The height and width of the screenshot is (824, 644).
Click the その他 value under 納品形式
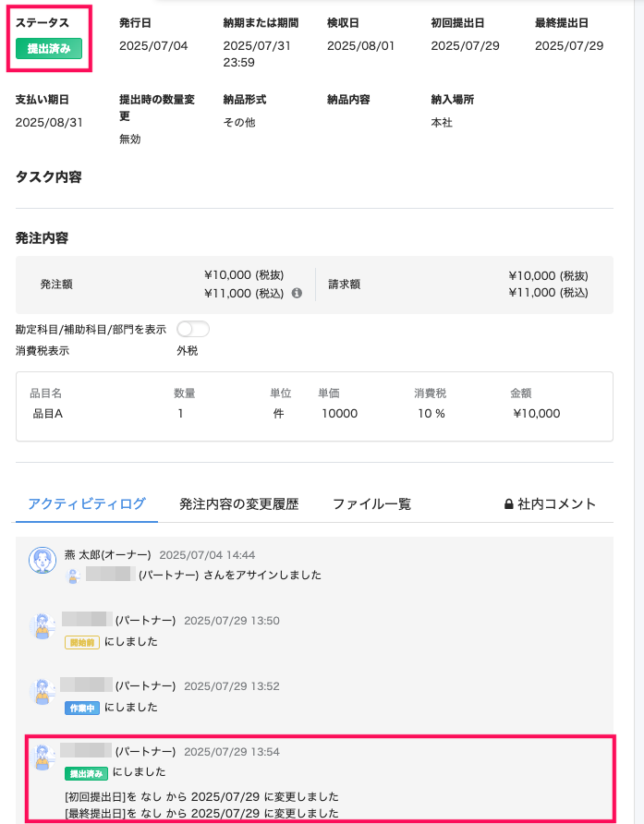[x=239, y=123]
